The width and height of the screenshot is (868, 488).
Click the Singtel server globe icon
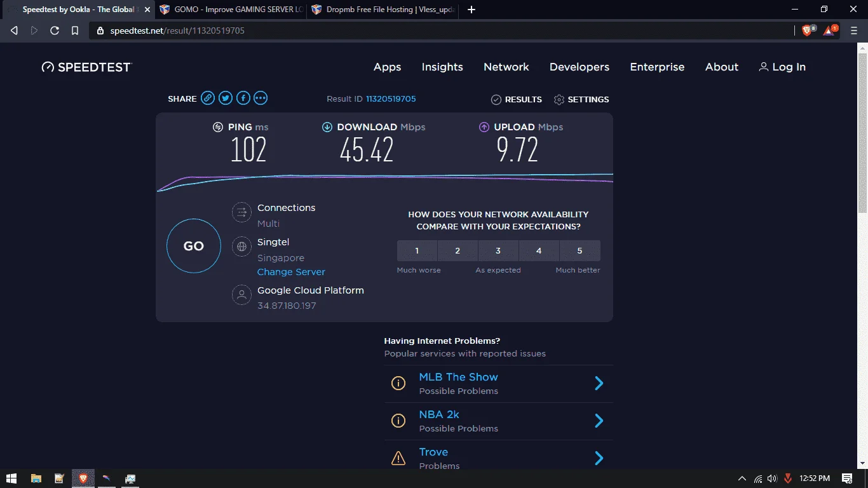coord(241,247)
